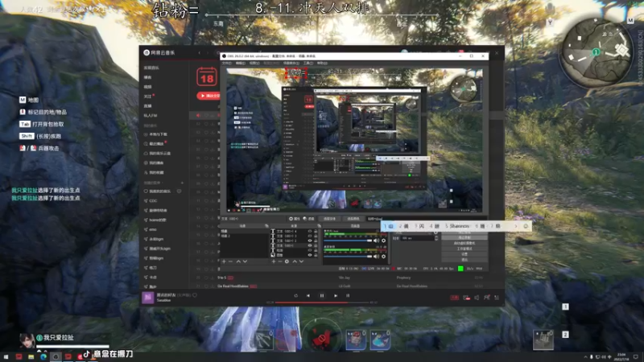644x362 pixels.
Task: Open lyrics view in NetEase player bar
Action: click(348, 295)
